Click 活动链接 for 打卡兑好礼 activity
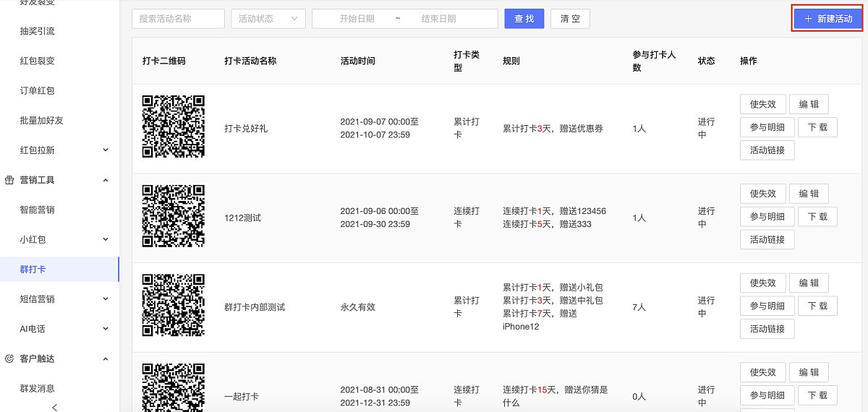This screenshot has width=868, height=412. [x=767, y=150]
